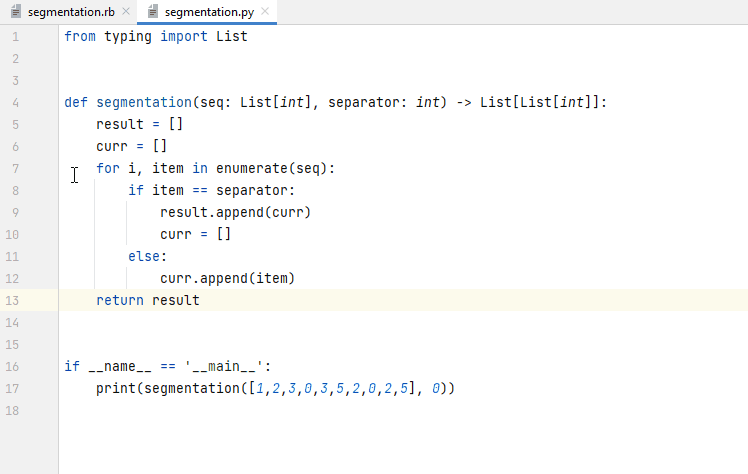Switch to the segmentation.rb tab
The height and width of the screenshot is (474, 748).
[x=71, y=12]
